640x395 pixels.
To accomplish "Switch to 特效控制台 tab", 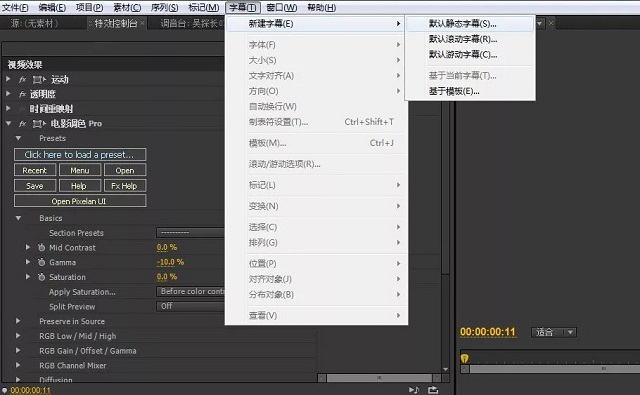I will pos(116,23).
